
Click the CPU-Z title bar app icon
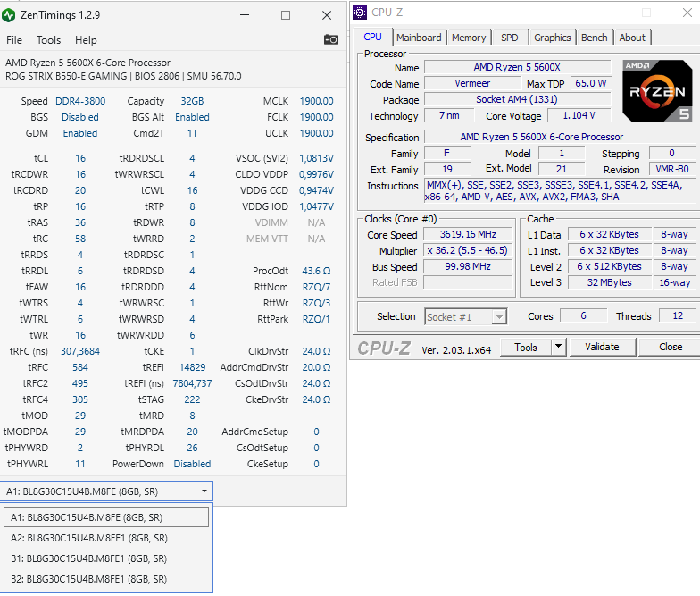coord(360,13)
